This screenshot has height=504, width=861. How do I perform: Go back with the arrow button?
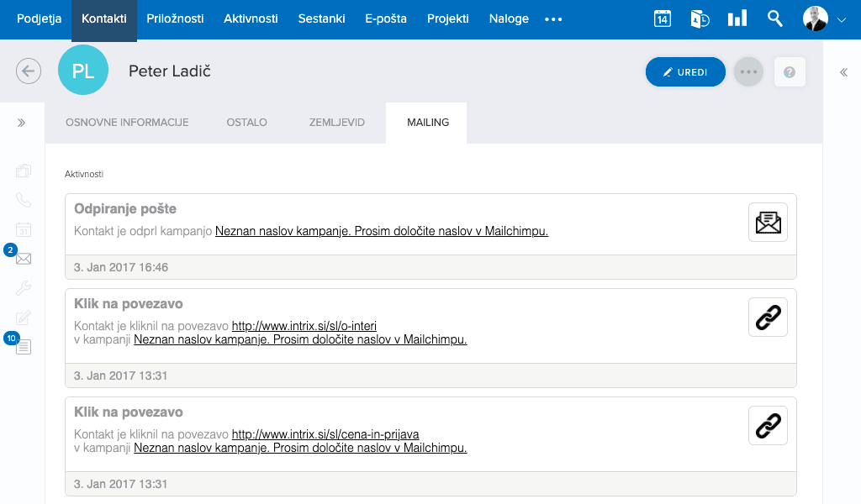point(29,71)
